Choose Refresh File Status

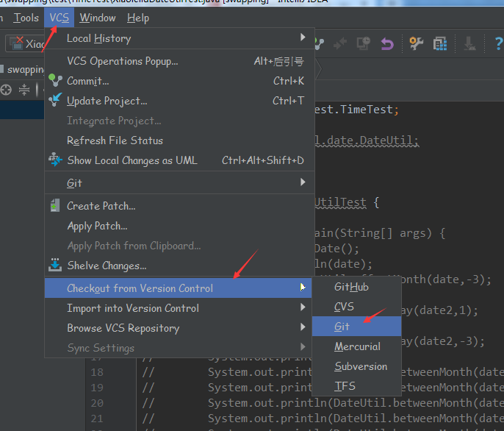(x=179, y=140)
